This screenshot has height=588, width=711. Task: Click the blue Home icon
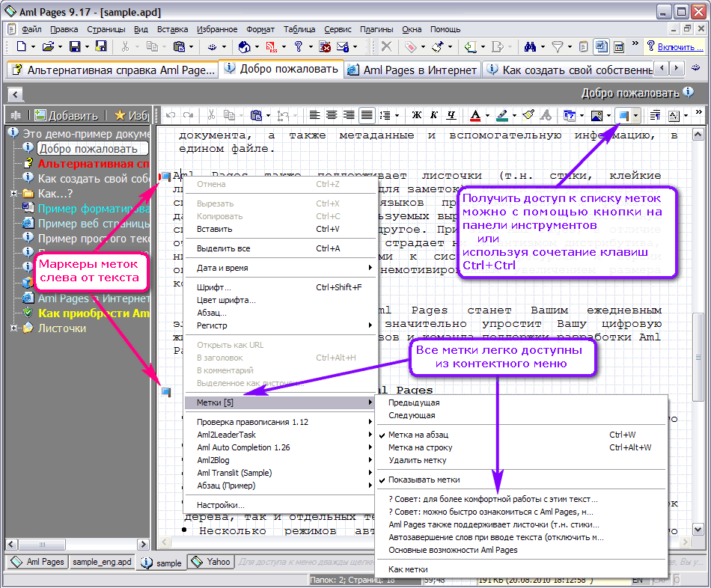coord(245,46)
